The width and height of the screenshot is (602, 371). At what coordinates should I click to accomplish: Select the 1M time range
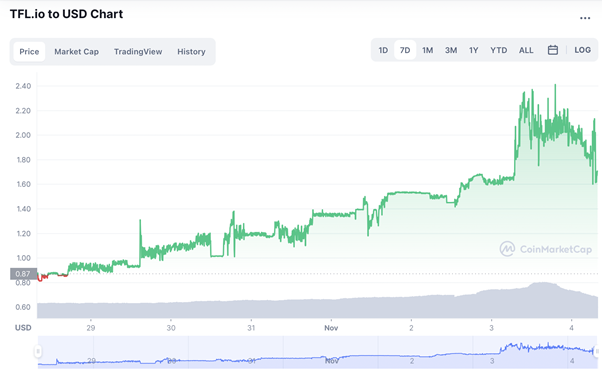(x=427, y=50)
